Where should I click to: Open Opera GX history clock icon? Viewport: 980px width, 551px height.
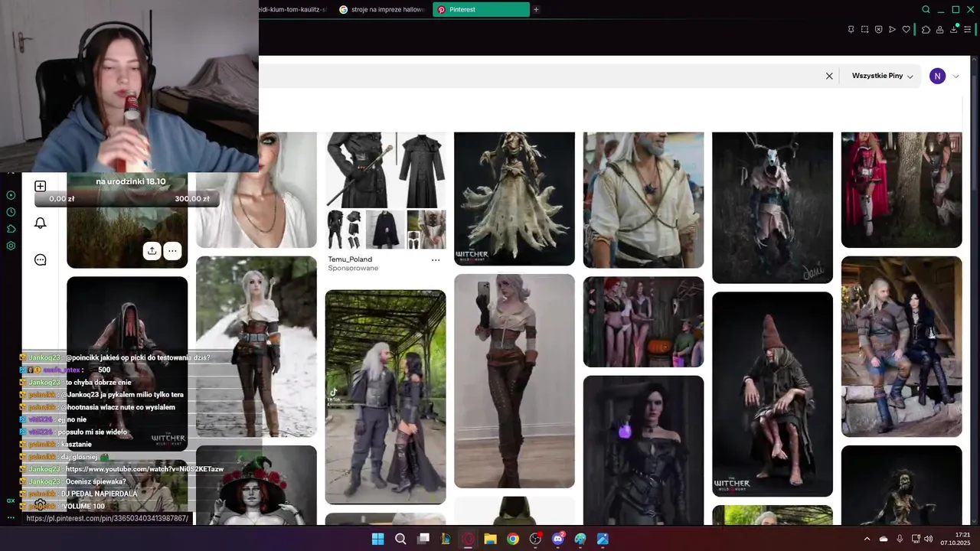[x=11, y=212]
